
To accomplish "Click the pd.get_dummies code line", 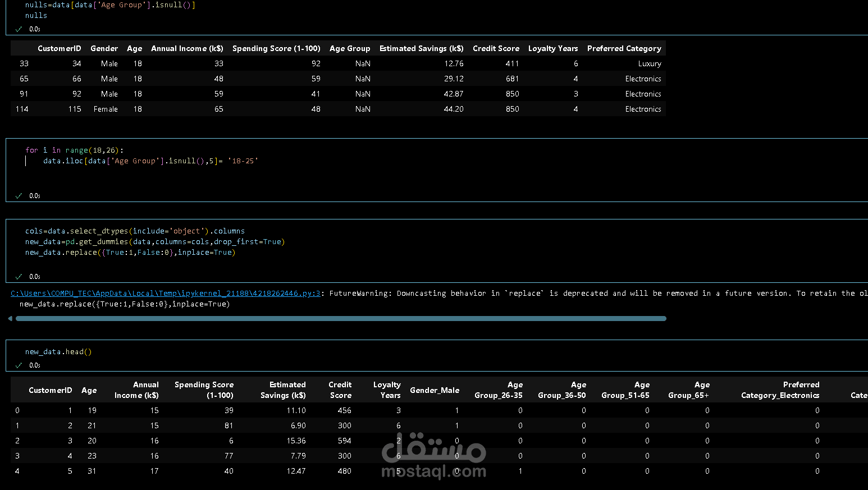I will click(x=155, y=242).
